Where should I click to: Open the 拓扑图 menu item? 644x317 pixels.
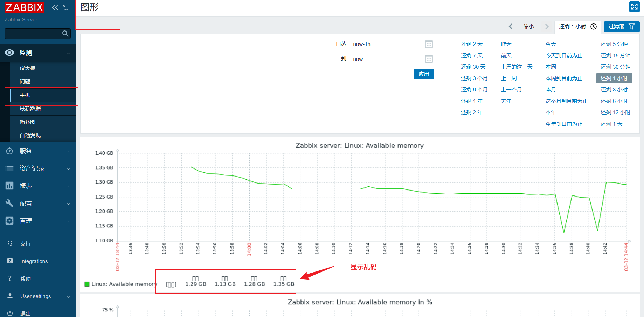tap(43, 122)
